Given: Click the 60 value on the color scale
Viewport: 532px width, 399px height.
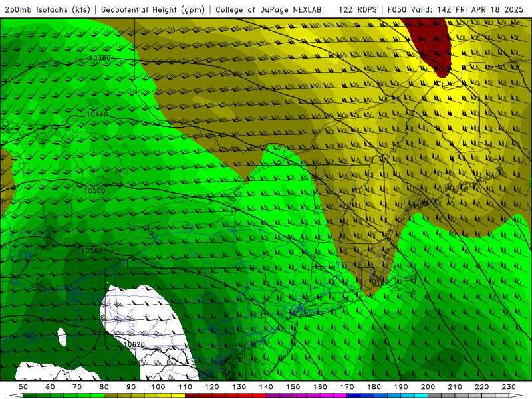Looking at the screenshot, I should coord(51,387).
